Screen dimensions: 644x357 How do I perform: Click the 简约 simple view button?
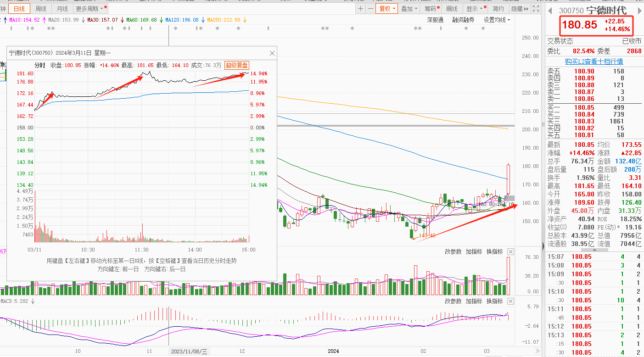coord(498,9)
